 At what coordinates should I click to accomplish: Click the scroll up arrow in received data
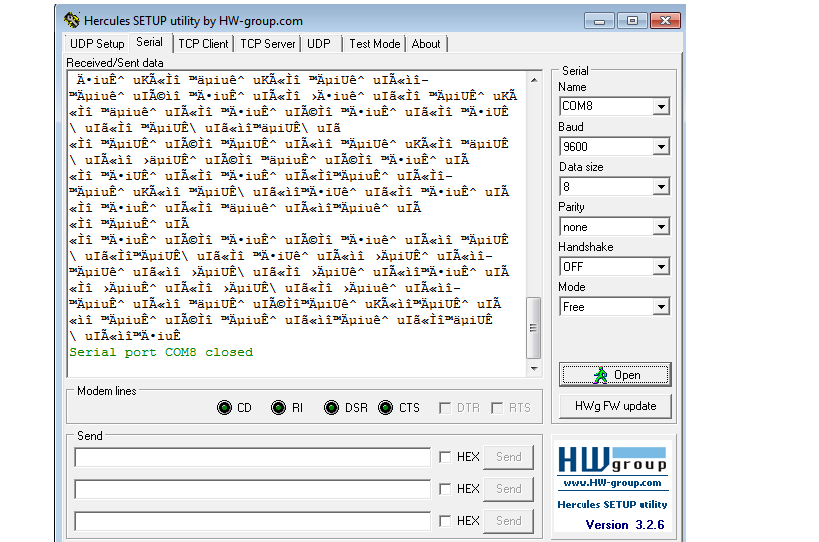pos(534,80)
